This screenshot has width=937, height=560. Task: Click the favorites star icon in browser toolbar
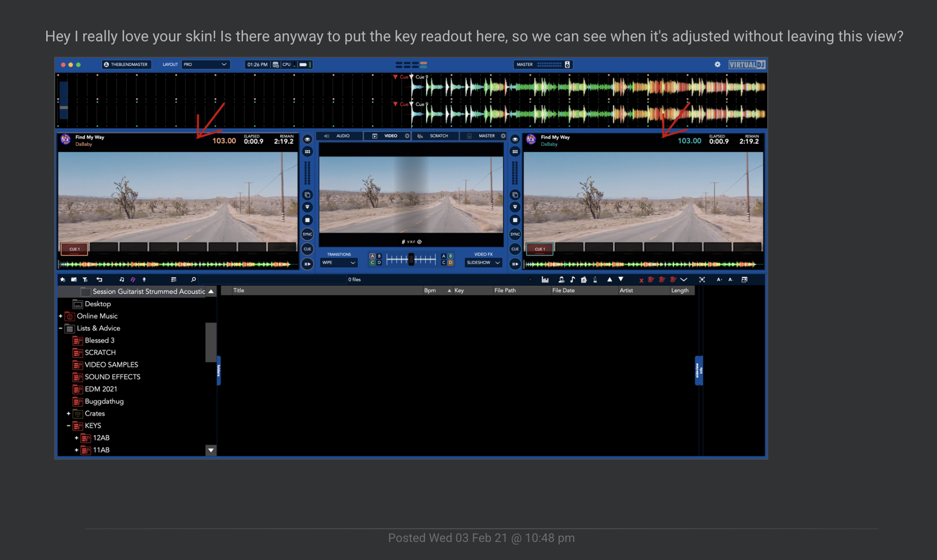click(63, 279)
